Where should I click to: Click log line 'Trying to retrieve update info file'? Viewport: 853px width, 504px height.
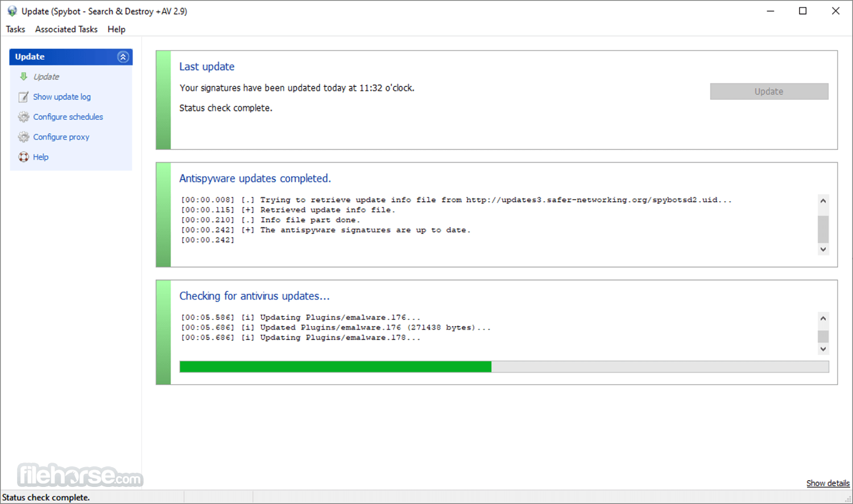456,200
